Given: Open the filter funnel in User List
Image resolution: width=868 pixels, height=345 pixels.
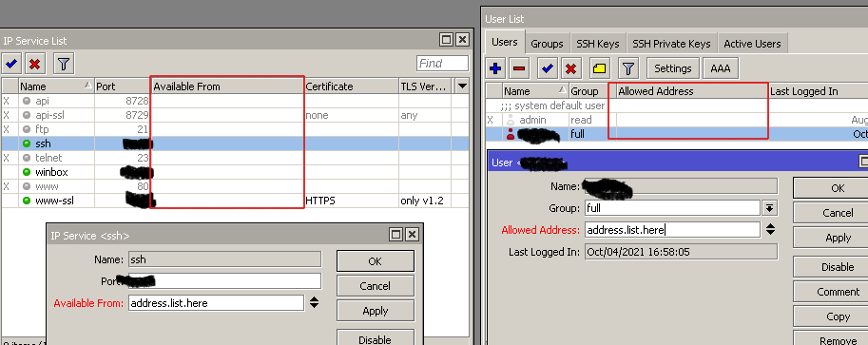Looking at the screenshot, I should pos(627,68).
